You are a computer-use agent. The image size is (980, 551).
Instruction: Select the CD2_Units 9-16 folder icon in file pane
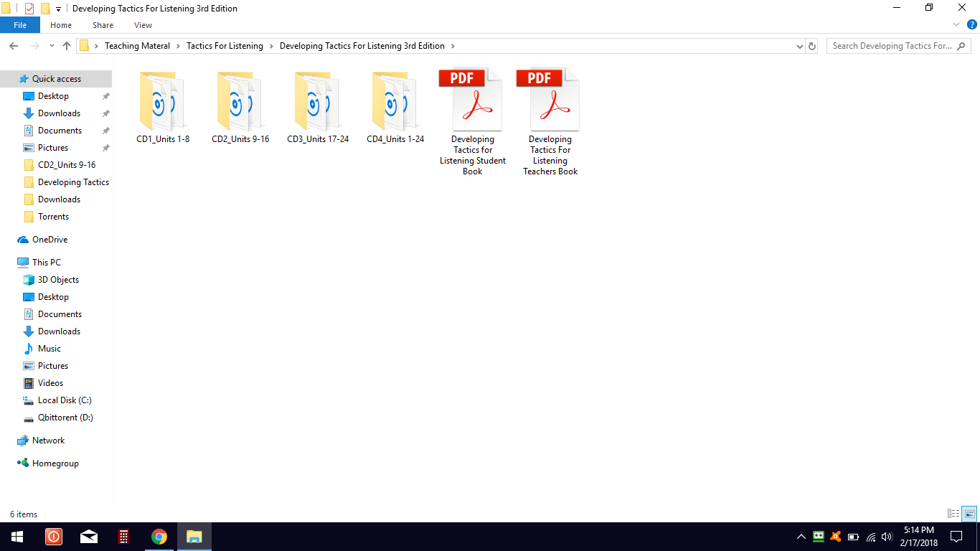click(x=240, y=100)
